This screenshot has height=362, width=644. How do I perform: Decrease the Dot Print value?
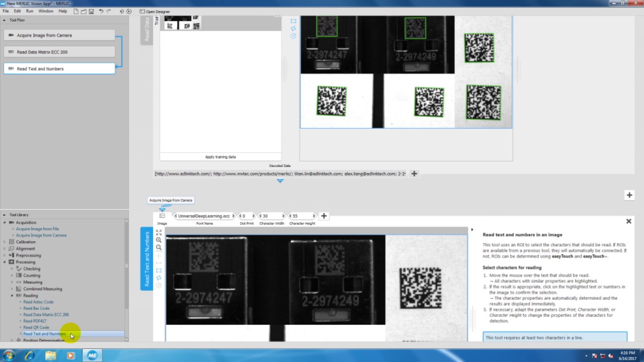240,216
